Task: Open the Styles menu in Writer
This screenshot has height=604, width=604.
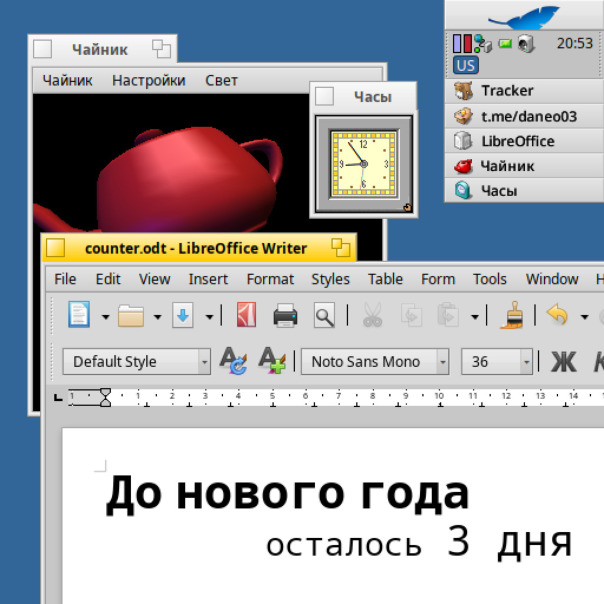Action: coord(331,279)
